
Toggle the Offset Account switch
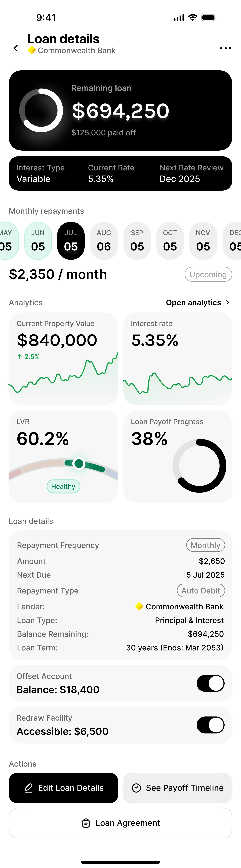tap(210, 683)
